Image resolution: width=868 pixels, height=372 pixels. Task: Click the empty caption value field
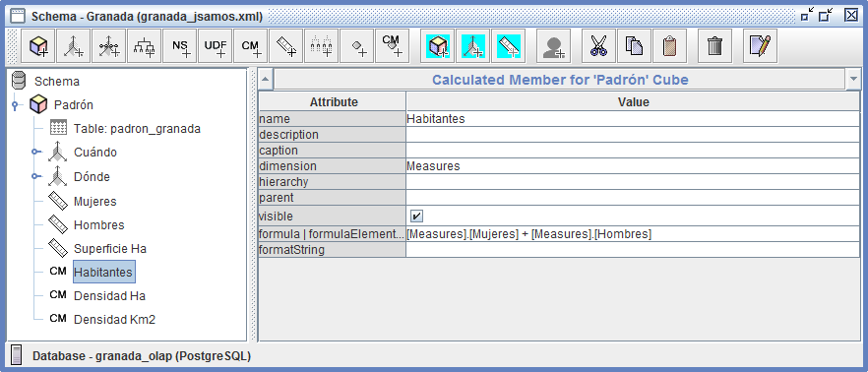[x=633, y=150]
